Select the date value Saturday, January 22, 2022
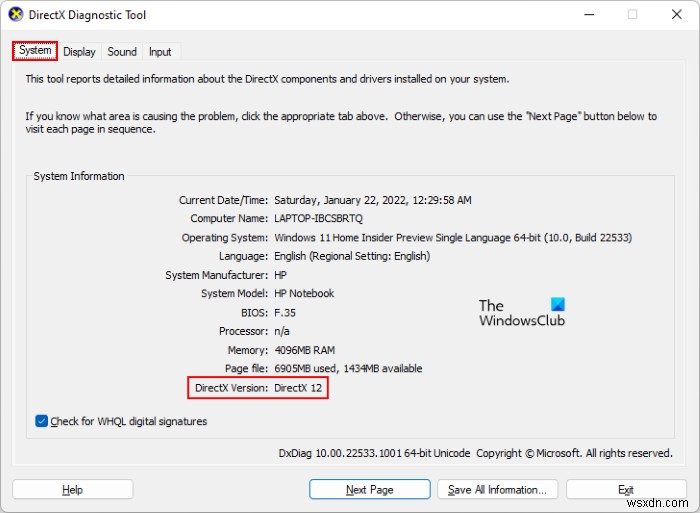Viewport: 700px width, 513px height. [373, 200]
